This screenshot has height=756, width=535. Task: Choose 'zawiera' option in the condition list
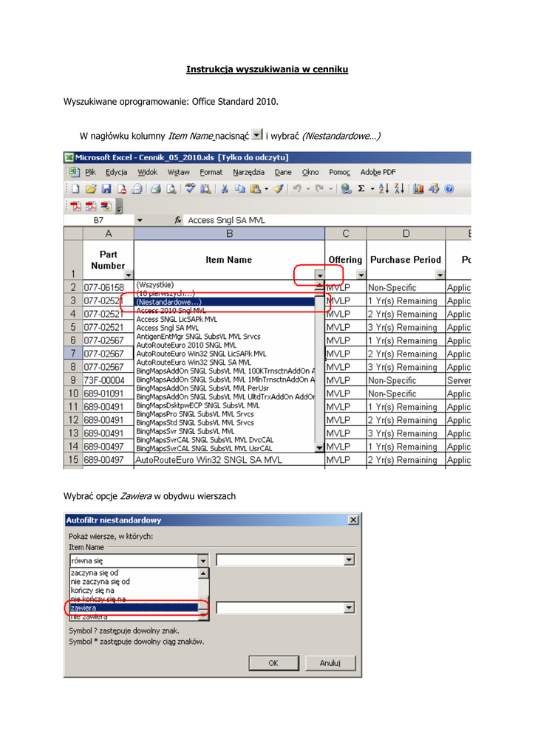(133, 608)
